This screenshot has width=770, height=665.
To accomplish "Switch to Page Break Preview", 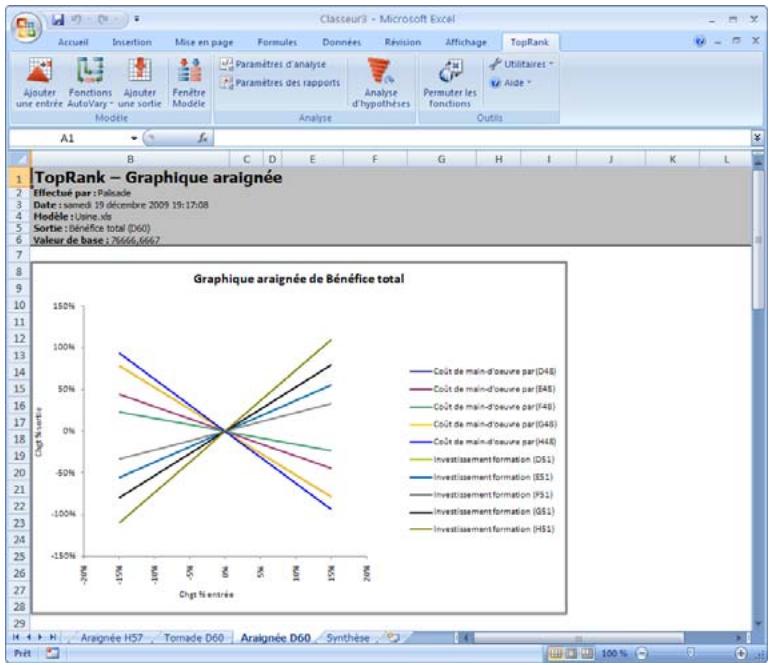I will (x=587, y=654).
